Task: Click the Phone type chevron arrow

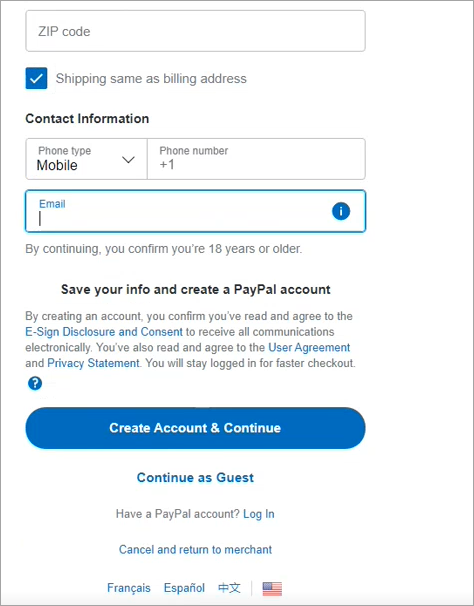Action: point(128,159)
